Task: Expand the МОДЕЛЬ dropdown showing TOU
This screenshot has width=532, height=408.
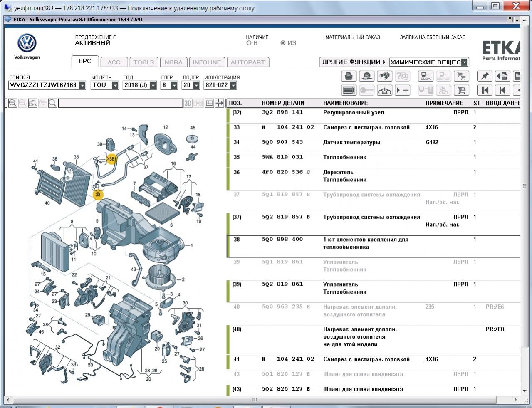Action: click(116, 85)
